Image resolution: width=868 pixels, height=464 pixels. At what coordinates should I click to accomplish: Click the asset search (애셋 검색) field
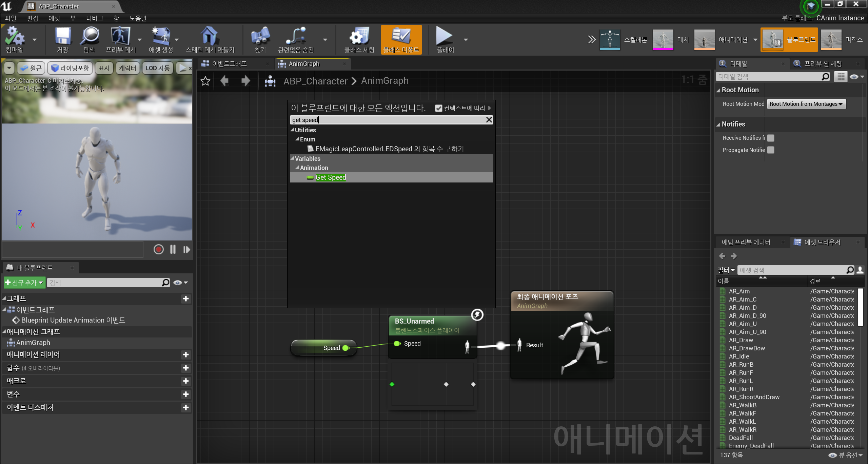pos(792,270)
